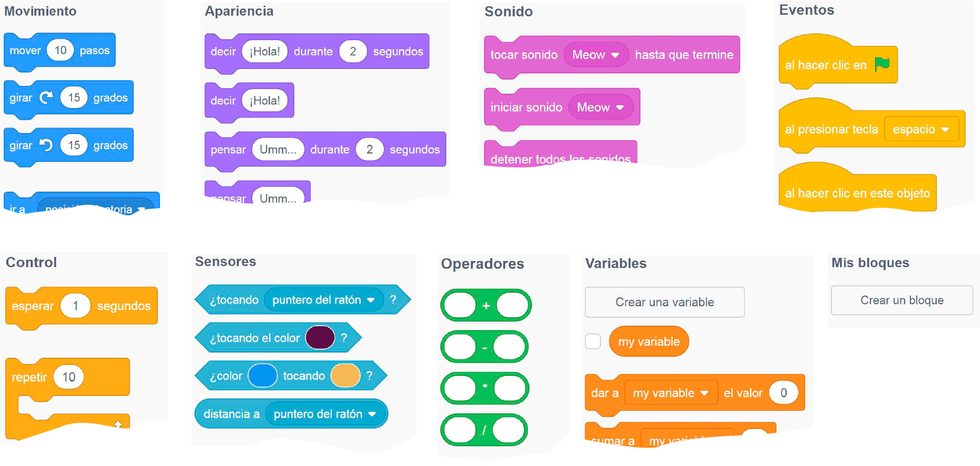Image resolution: width=980 pixels, height=466 pixels.
Task: Open the 'espacio' key dropdown
Action: [921, 130]
